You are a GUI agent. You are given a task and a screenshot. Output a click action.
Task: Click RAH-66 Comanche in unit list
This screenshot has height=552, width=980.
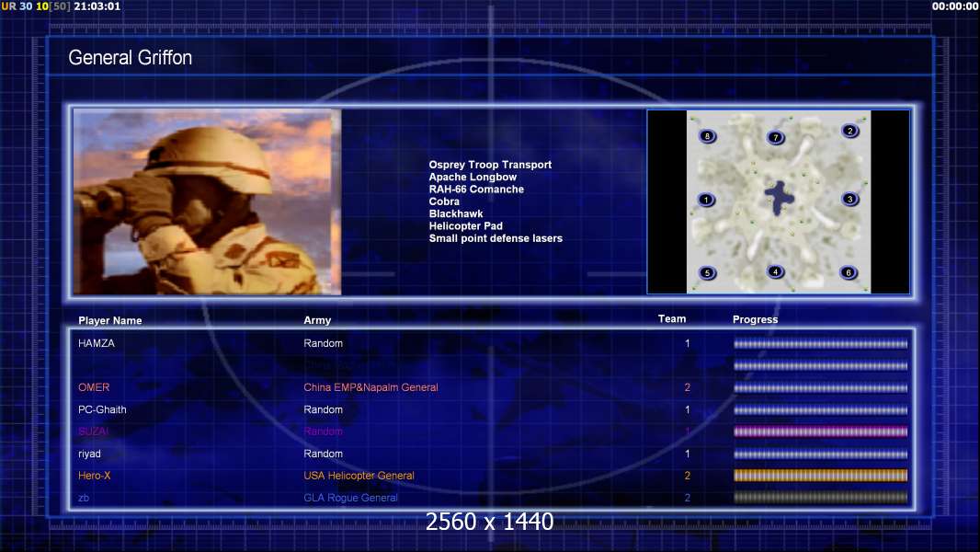476,189
